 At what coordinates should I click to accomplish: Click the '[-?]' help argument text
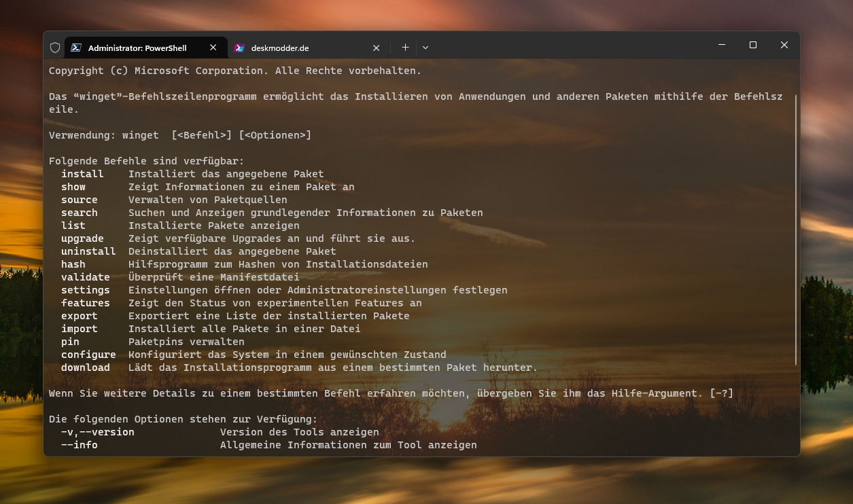pyautogui.click(x=722, y=393)
